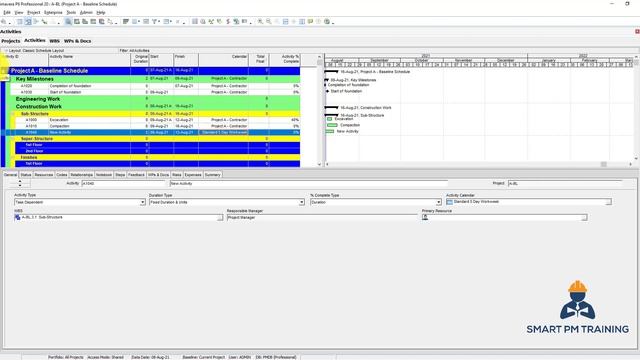
Task: Click the Activity % Complete column header
Action: click(x=284, y=60)
